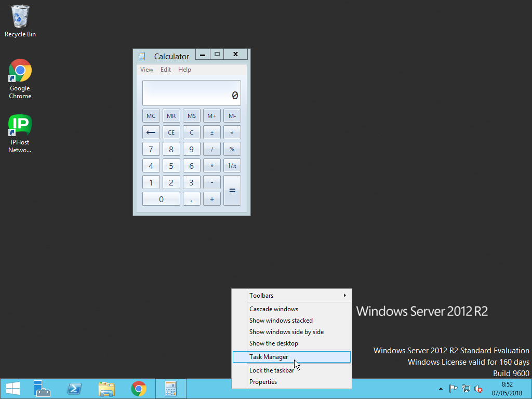The height and width of the screenshot is (399, 532).
Task: Select the Google Chrome desktop shortcut
Action: (x=20, y=79)
